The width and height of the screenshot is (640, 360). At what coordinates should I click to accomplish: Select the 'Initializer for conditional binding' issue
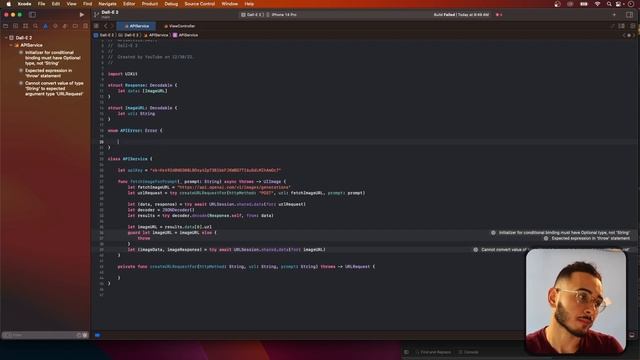tap(50, 58)
